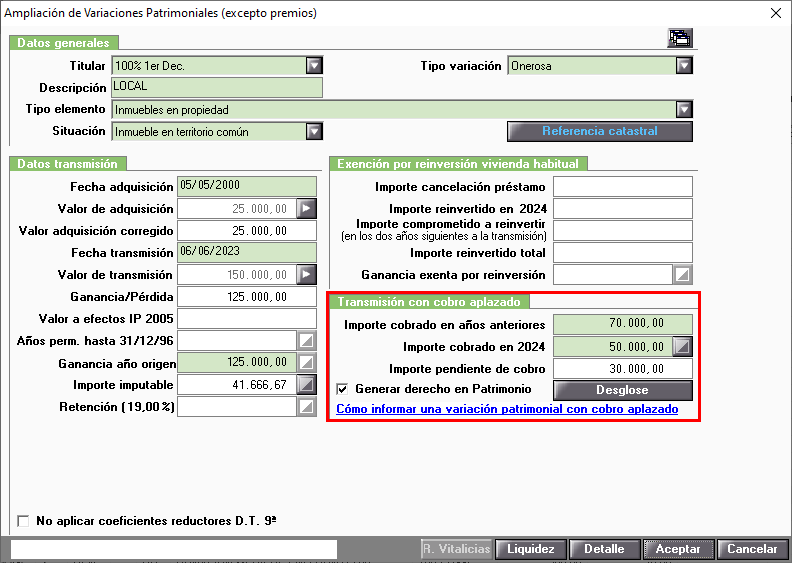The height and width of the screenshot is (563, 792).
Task: Click the Fecha adquisición date field
Action: [247, 186]
